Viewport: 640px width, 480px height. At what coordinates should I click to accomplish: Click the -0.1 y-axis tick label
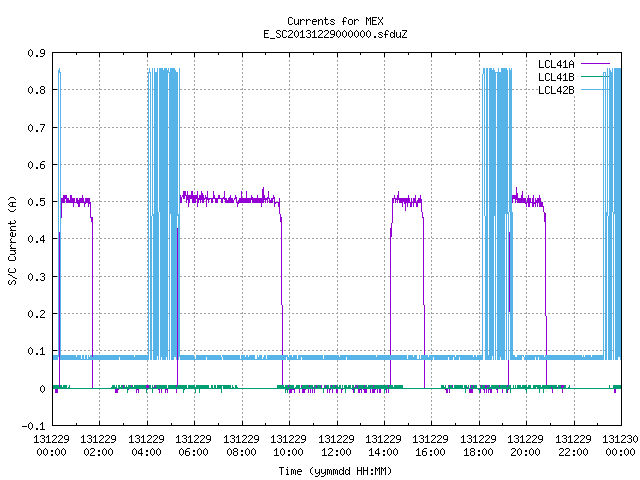click(33, 426)
